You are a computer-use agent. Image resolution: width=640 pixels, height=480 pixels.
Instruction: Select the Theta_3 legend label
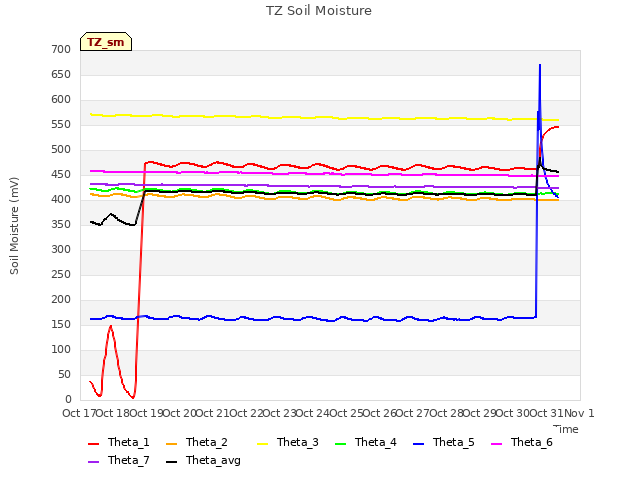pos(298,442)
